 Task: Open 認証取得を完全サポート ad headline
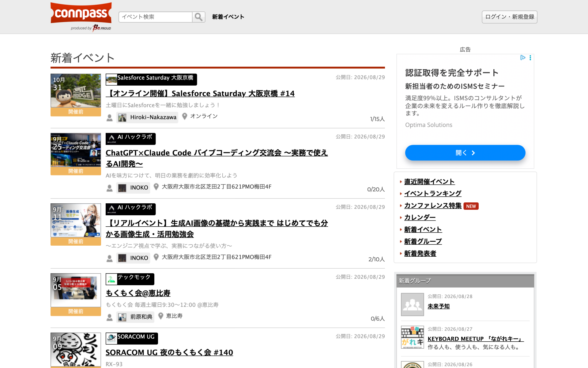pyautogui.click(x=452, y=73)
